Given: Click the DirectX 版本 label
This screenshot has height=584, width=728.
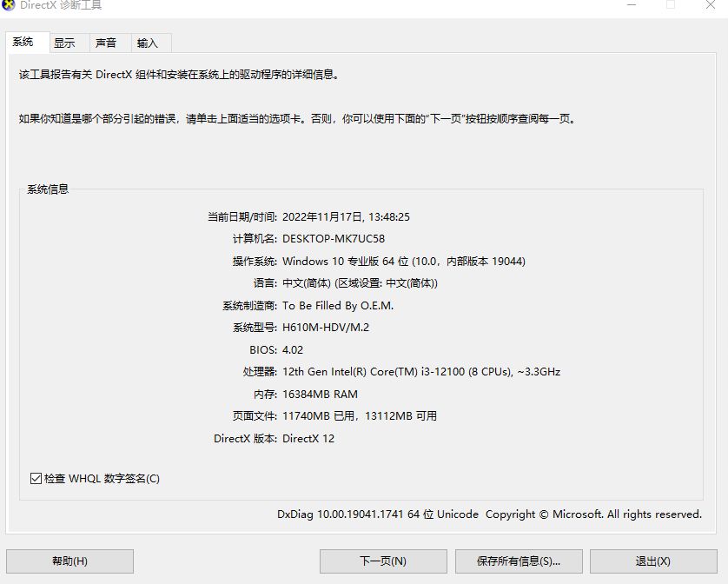Looking at the screenshot, I should pyautogui.click(x=245, y=439).
